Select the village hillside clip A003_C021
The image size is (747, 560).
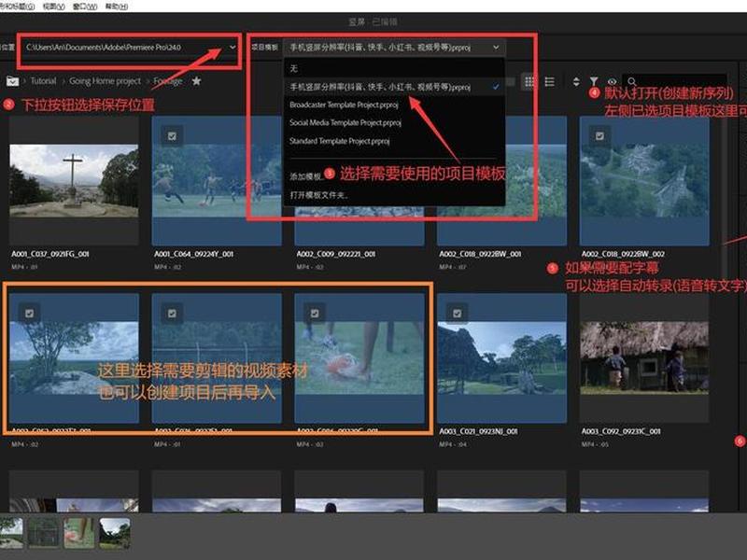coord(501,358)
